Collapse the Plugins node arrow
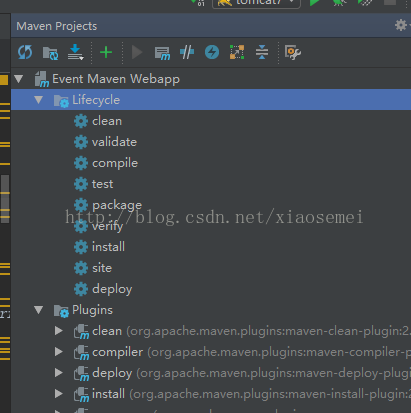411x413 pixels. click(39, 310)
